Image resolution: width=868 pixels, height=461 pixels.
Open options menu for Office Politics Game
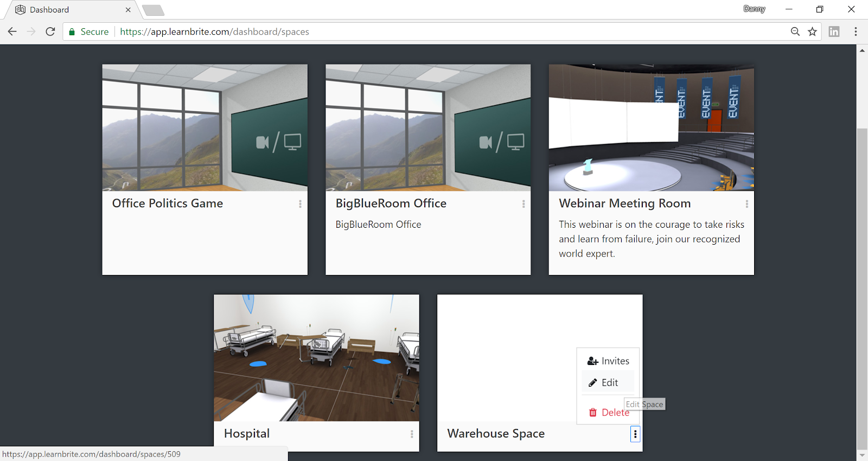point(300,204)
